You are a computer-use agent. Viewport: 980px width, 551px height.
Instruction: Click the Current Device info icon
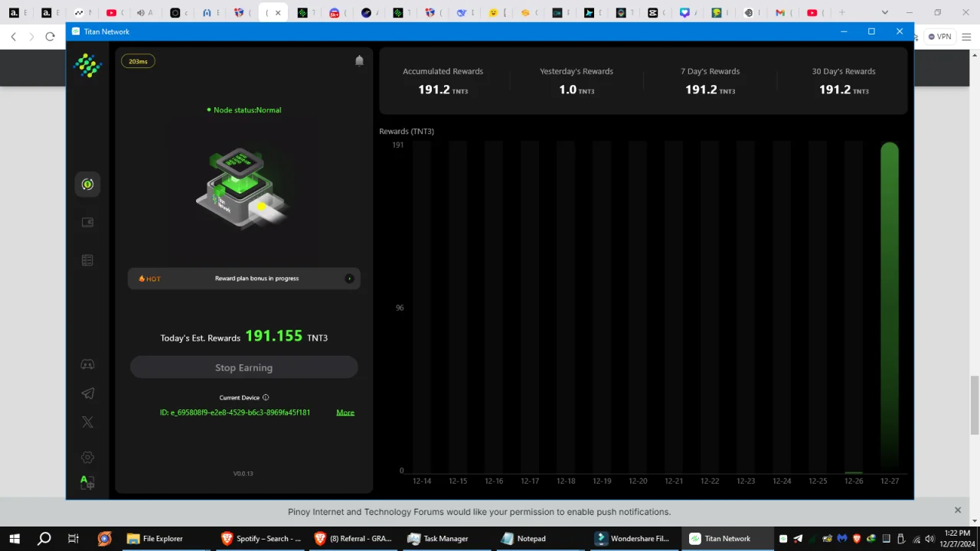[266, 398]
